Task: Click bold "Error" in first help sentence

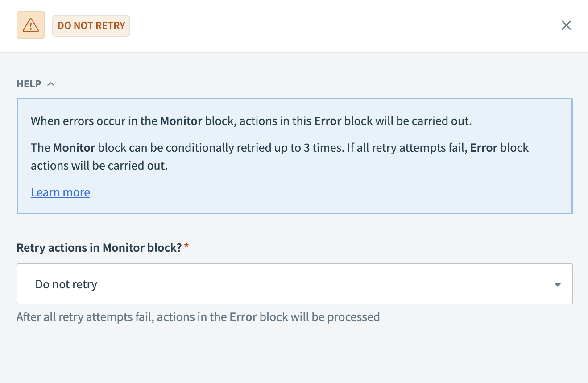Action: (x=328, y=121)
